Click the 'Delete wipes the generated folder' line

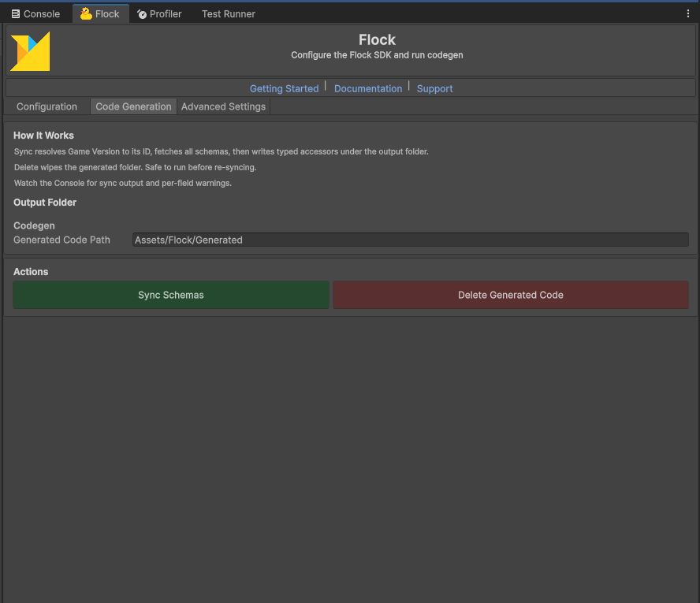(x=136, y=167)
